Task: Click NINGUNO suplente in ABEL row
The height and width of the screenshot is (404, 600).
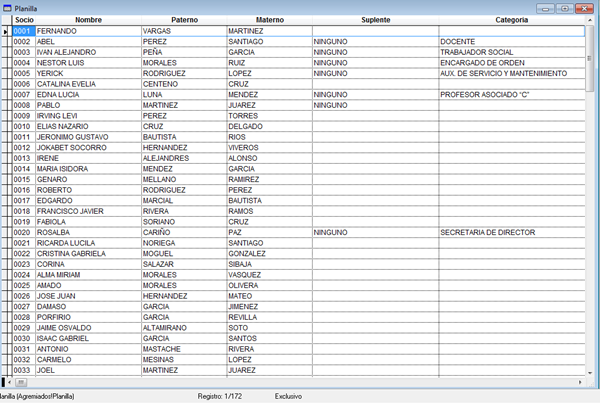Action: pyautogui.click(x=376, y=42)
